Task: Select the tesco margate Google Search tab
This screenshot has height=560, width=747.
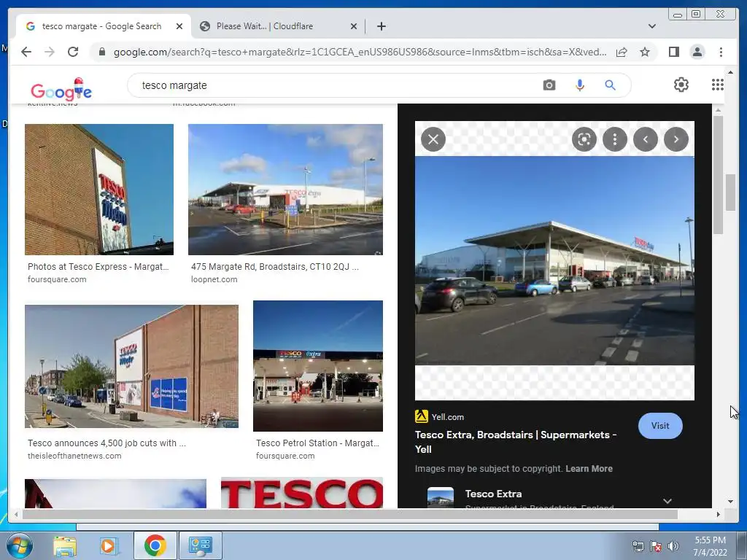Action: pos(104,26)
